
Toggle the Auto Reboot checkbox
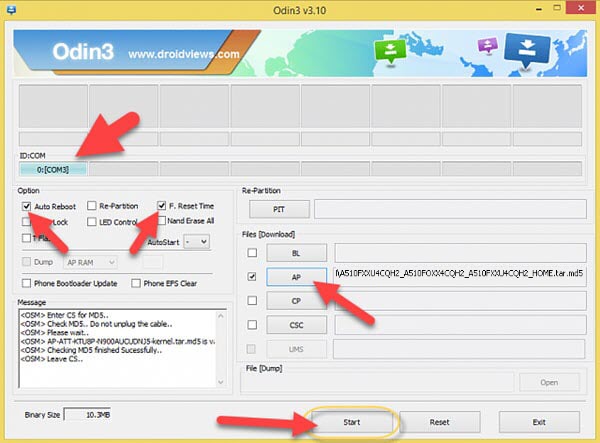26,207
